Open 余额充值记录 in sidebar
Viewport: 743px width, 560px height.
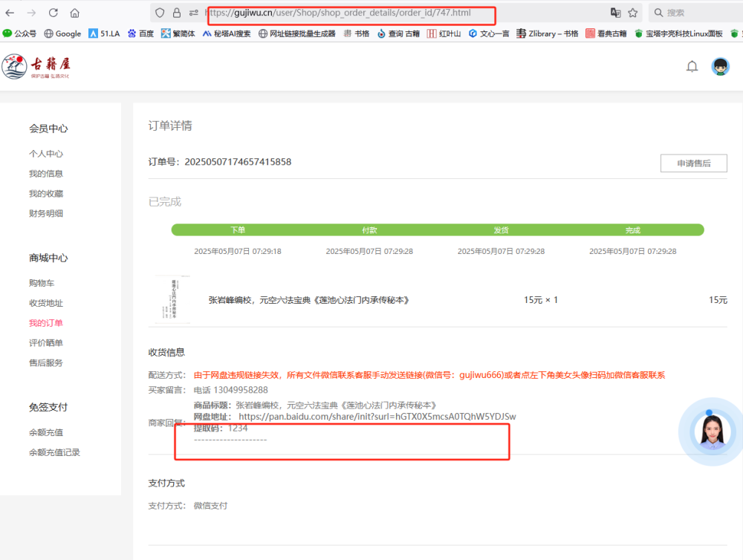pos(54,452)
